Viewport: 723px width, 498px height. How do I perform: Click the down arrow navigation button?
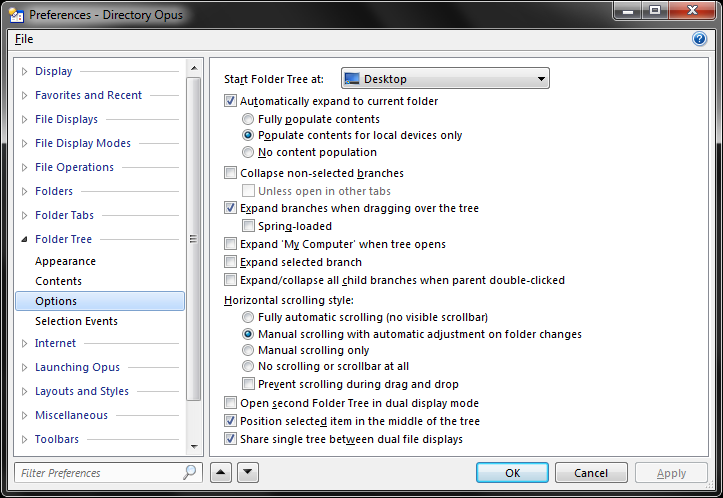point(248,472)
